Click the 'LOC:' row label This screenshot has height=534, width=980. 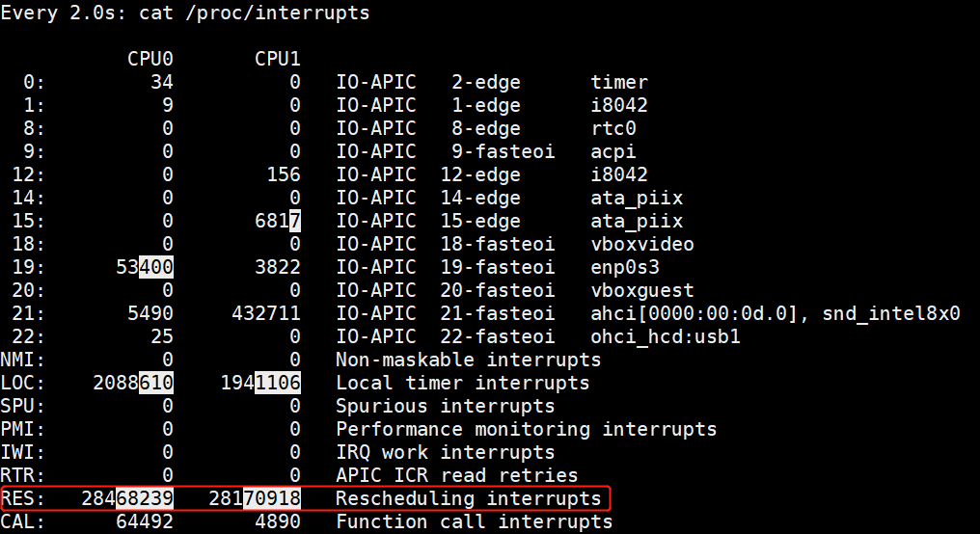[23, 383]
